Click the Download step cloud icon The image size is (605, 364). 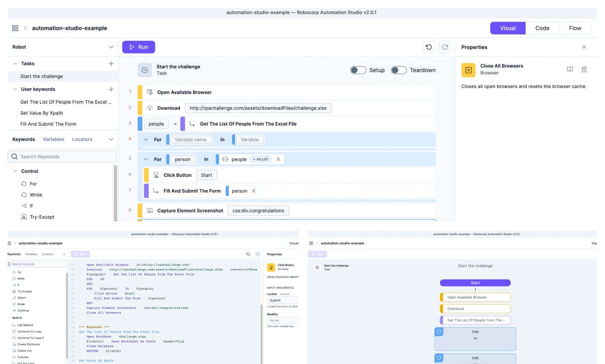150,108
